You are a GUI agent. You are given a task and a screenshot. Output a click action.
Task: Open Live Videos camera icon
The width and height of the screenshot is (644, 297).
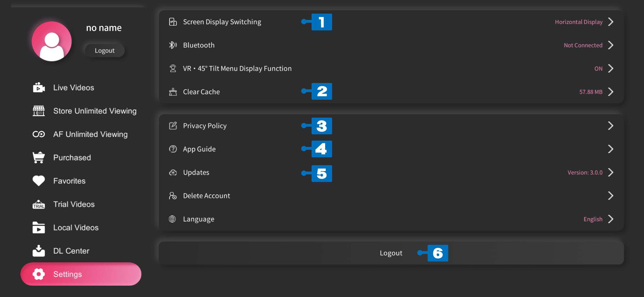tap(39, 87)
